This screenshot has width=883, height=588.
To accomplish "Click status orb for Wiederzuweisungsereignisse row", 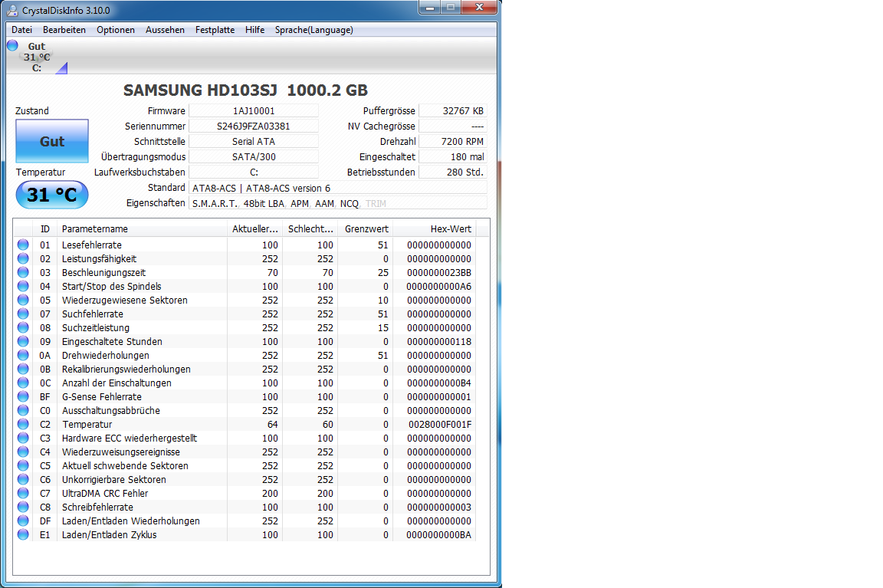I will coord(23,452).
